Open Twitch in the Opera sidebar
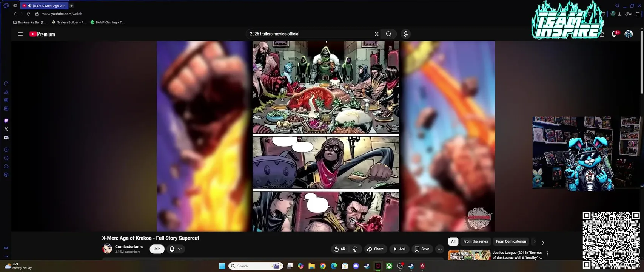This screenshot has width=644, height=272. 6,121
